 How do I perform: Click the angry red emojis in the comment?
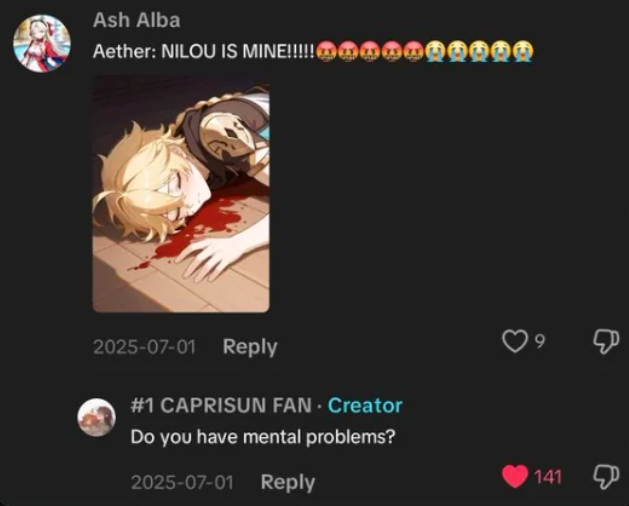pyautogui.click(x=370, y=51)
